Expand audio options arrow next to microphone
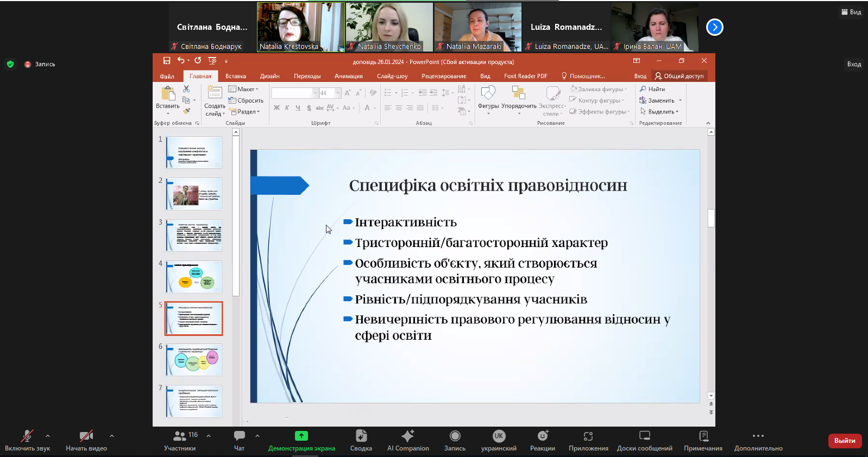 (x=48, y=436)
